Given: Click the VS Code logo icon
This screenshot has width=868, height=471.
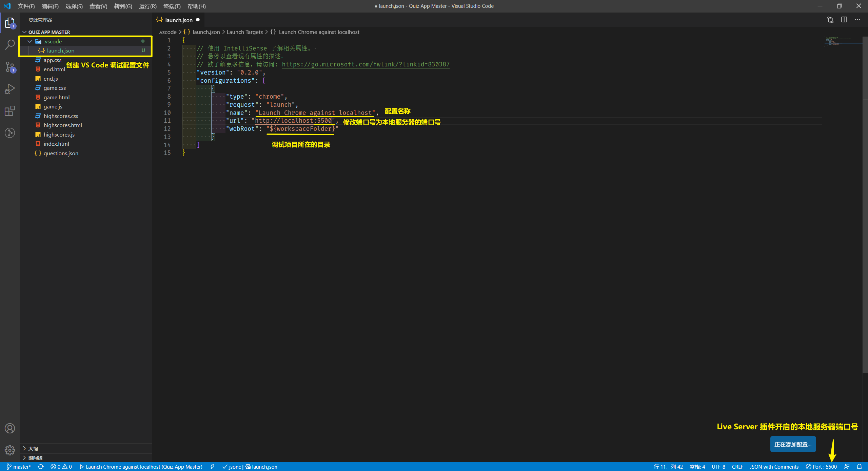Looking at the screenshot, I should pyautogui.click(x=7, y=6).
